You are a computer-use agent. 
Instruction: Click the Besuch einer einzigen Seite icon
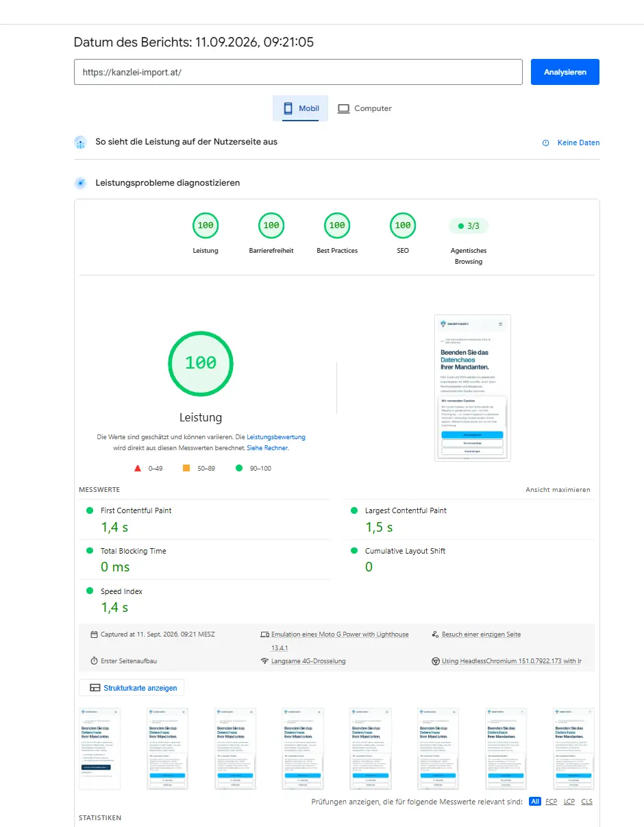pyautogui.click(x=435, y=634)
